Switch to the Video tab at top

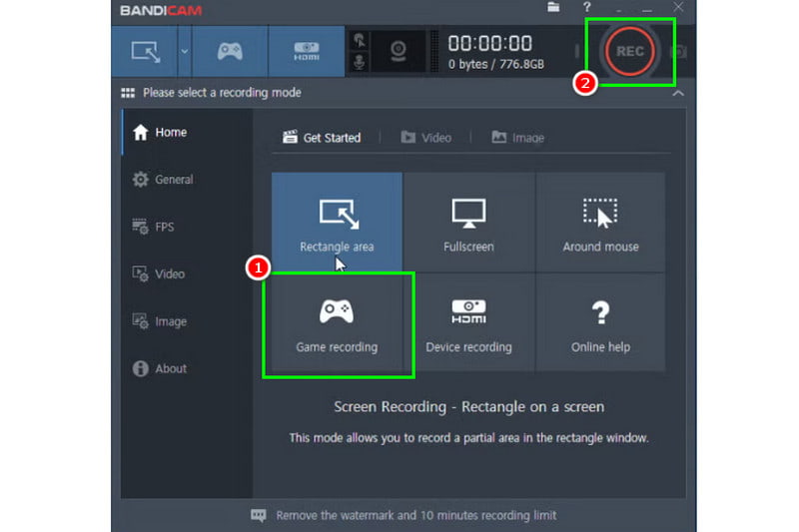426,138
